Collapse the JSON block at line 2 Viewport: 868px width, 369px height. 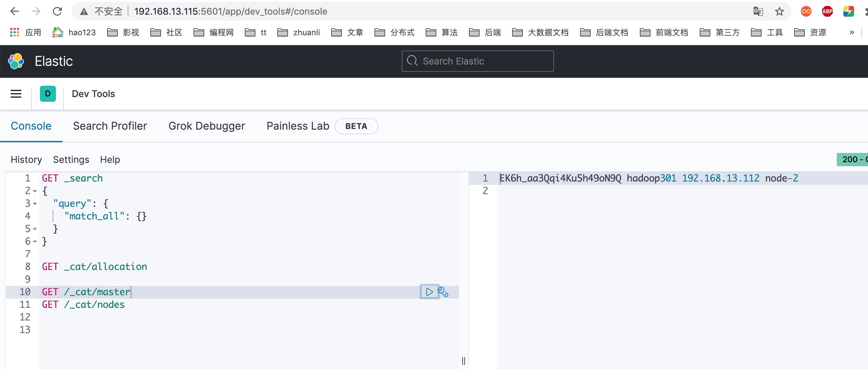coord(35,191)
